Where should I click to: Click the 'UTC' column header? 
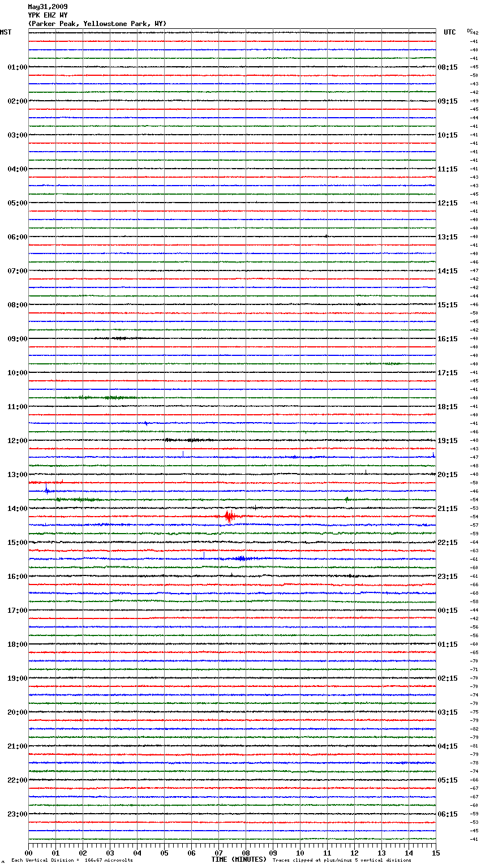[x=449, y=32]
